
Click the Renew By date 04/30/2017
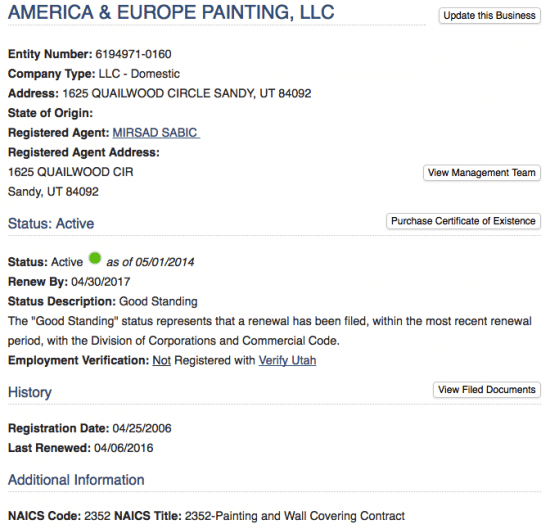coord(101,282)
